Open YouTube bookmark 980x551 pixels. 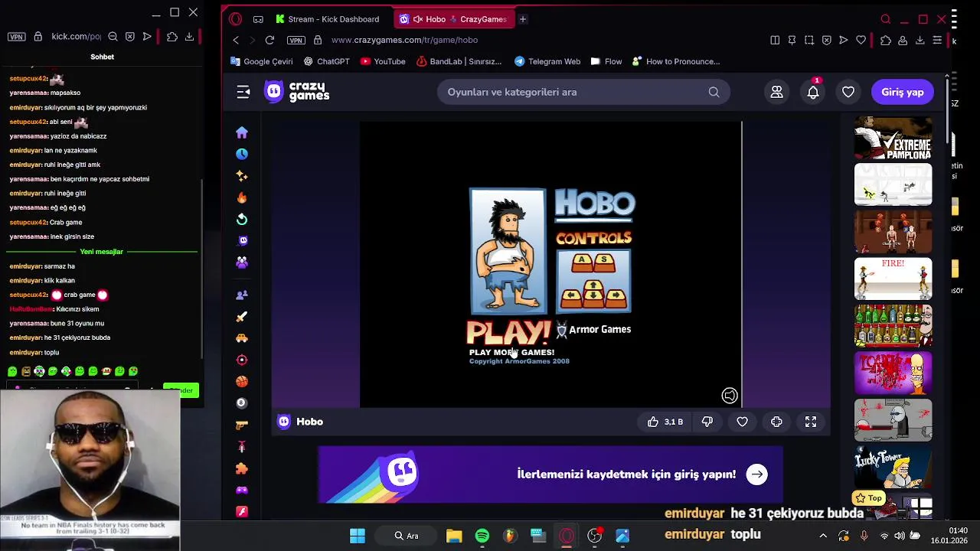(383, 61)
